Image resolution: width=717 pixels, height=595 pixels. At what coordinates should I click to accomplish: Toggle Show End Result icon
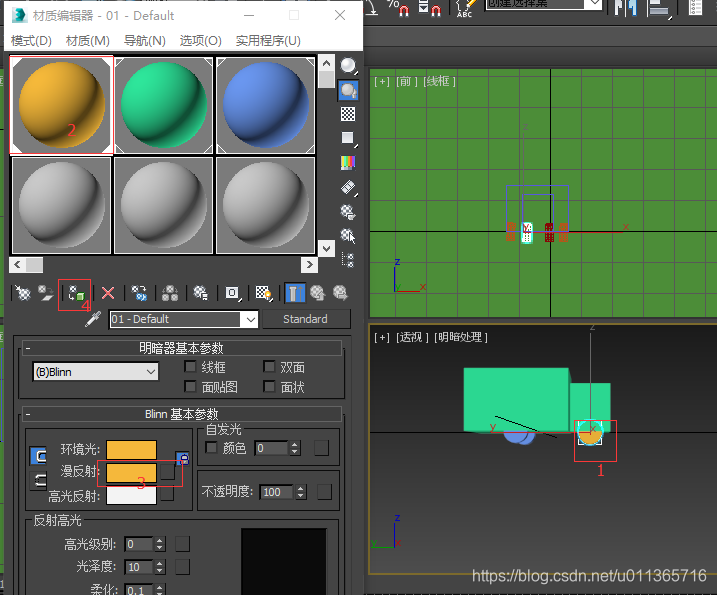(x=295, y=293)
